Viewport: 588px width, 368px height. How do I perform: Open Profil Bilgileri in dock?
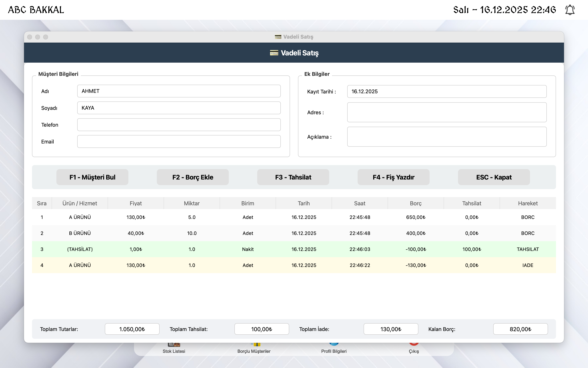click(334, 351)
